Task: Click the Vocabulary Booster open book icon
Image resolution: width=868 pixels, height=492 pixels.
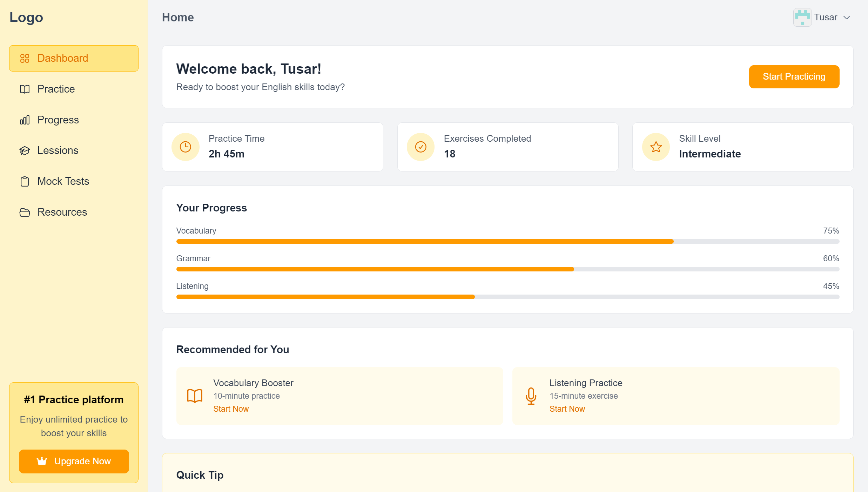Action: [x=195, y=395]
